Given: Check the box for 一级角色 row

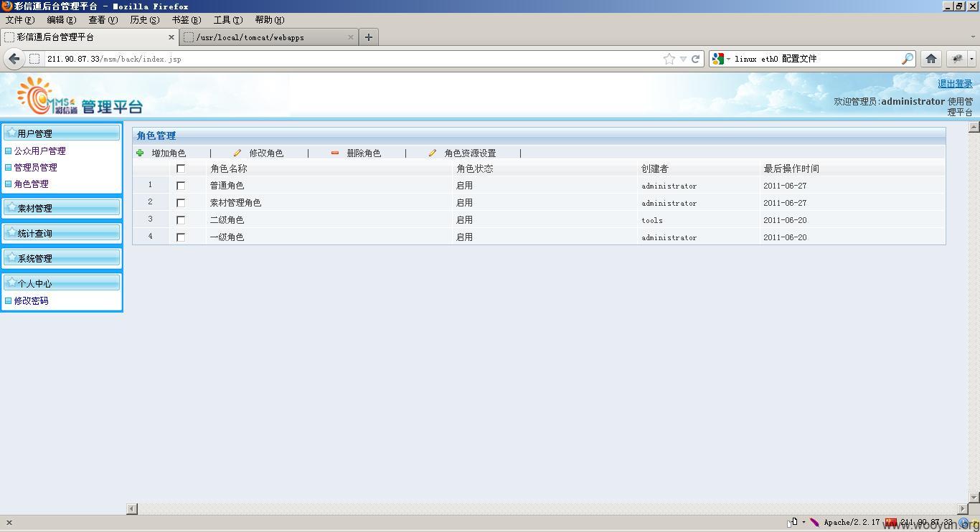Looking at the screenshot, I should point(181,237).
